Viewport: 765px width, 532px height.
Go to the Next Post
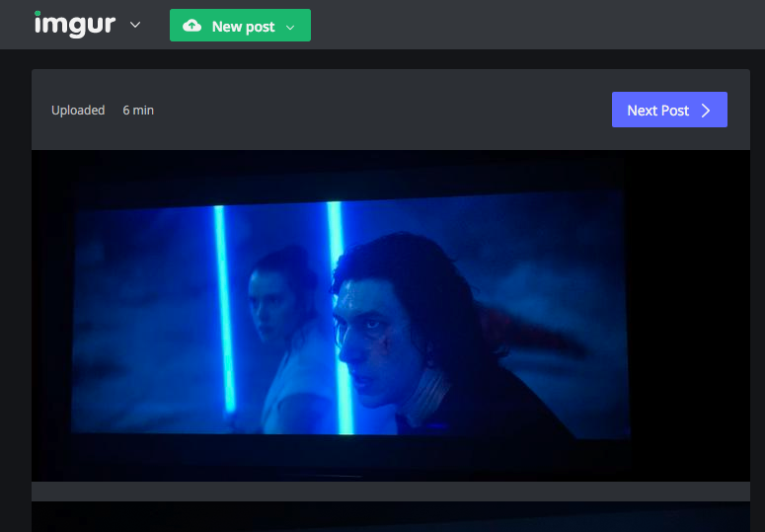[x=669, y=110]
